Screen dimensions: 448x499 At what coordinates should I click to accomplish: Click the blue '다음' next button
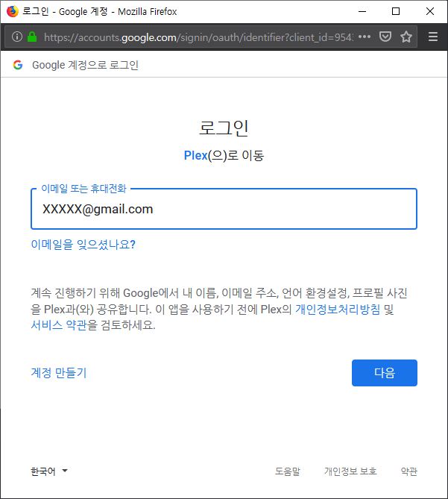[x=385, y=373]
